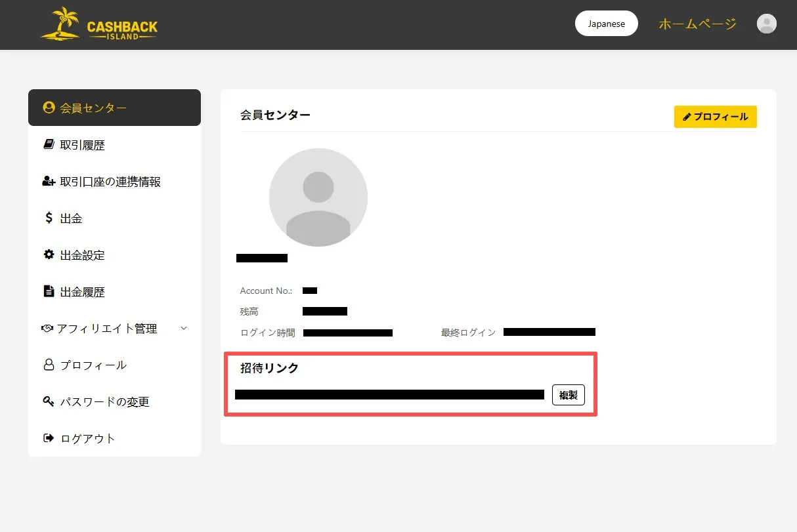Click the book icon beside 取引履歴

49,145
